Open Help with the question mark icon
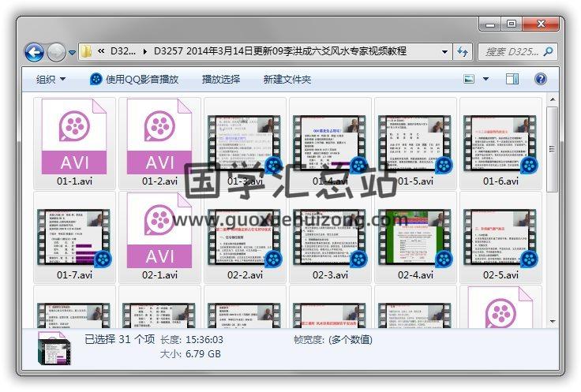Screen dimensions: 581x392 (541, 79)
